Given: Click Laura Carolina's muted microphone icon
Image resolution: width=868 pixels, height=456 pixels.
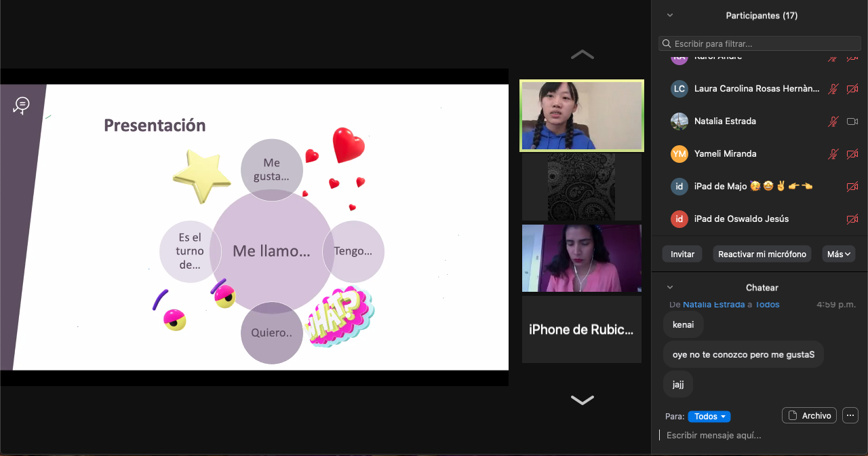Looking at the screenshot, I should pyautogui.click(x=833, y=89).
